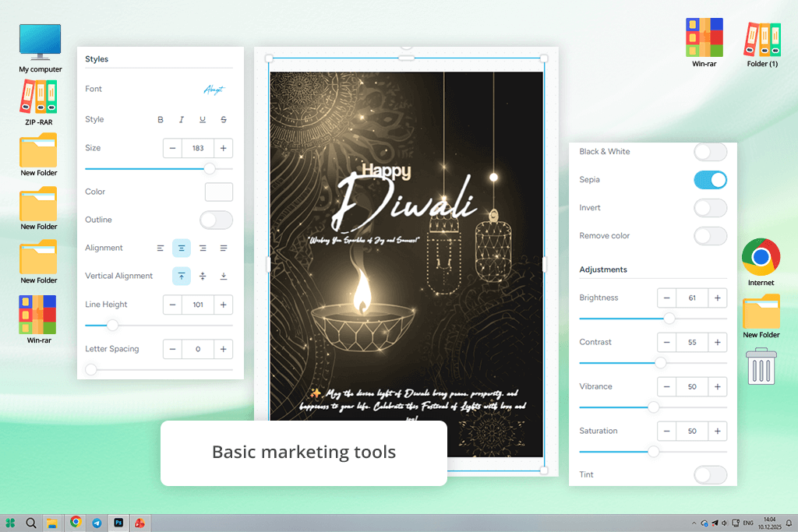Set vertical alignment to top
Screen dimensions: 798x532
click(x=181, y=277)
